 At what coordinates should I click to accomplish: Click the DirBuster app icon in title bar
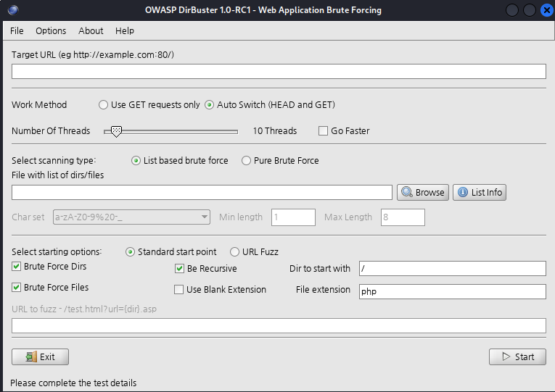click(13, 10)
